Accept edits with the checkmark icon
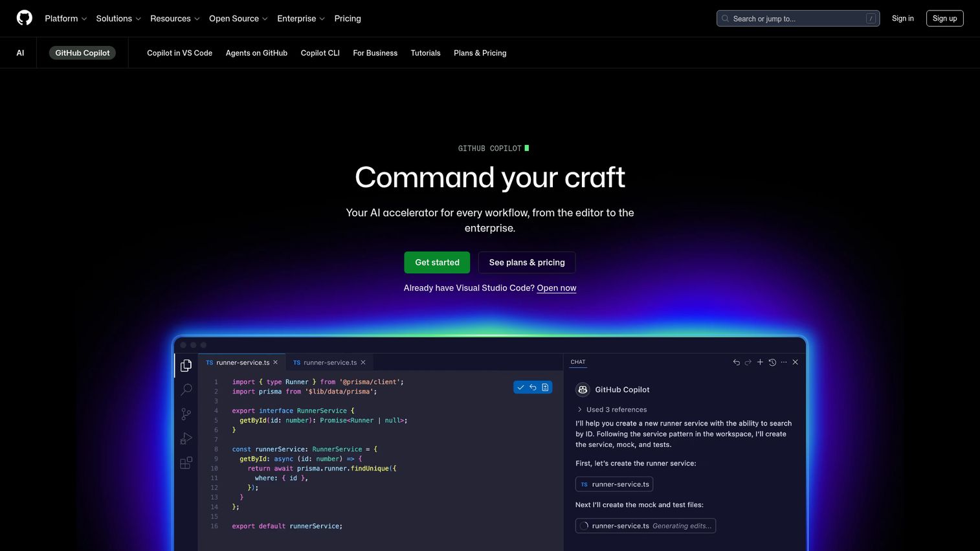Screen dimensions: 980x551 pos(520,387)
